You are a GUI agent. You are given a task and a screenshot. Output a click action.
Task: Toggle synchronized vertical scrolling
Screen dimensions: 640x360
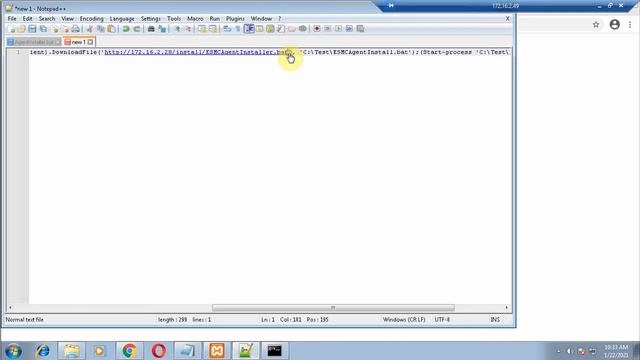coord(202,29)
